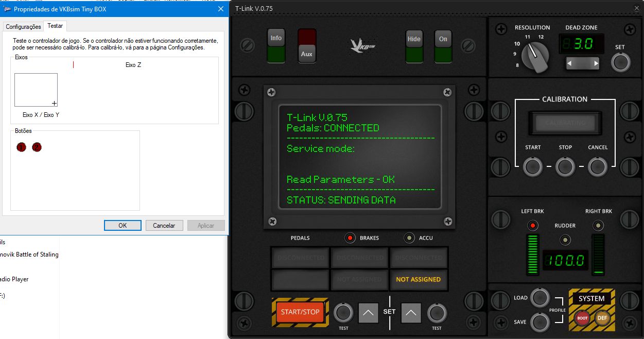Click calibration STOP round button
The image size is (644, 339).
[x=565, y=167]
